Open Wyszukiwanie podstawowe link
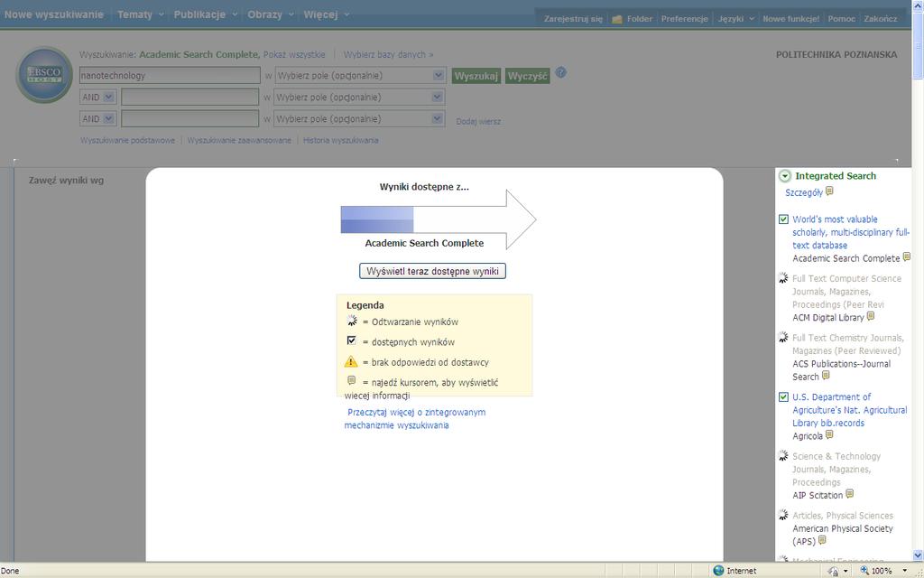This screenshot has width=924, height=578. tap(128, 140)
